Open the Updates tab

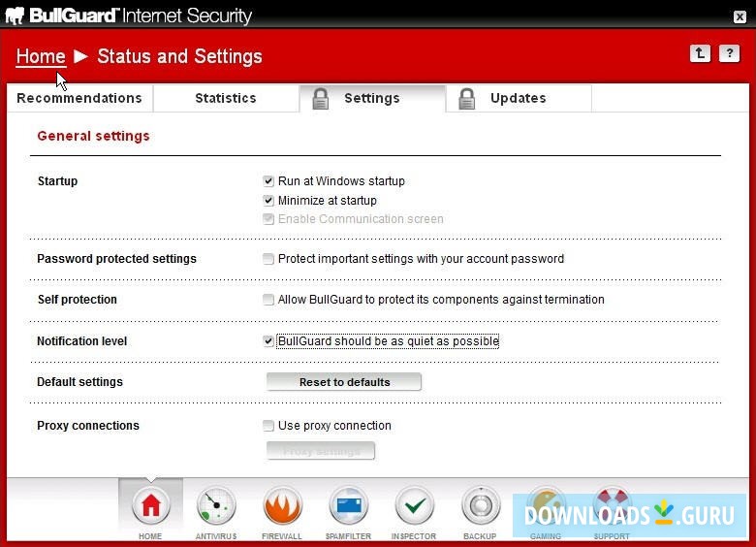coord(518,98)
